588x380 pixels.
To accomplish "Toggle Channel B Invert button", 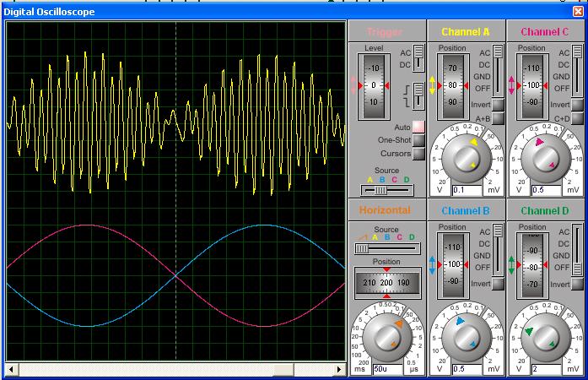I will click(498, 284).
